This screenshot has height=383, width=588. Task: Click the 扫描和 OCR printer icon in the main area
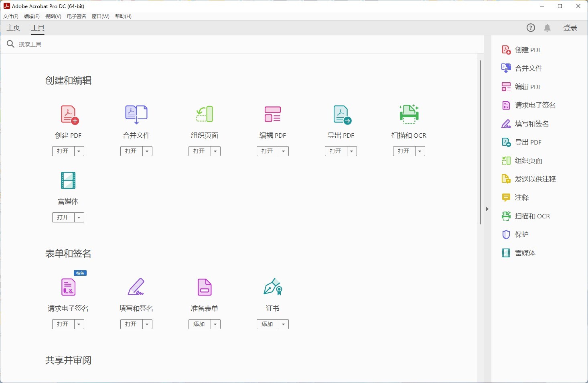[409, 114]
